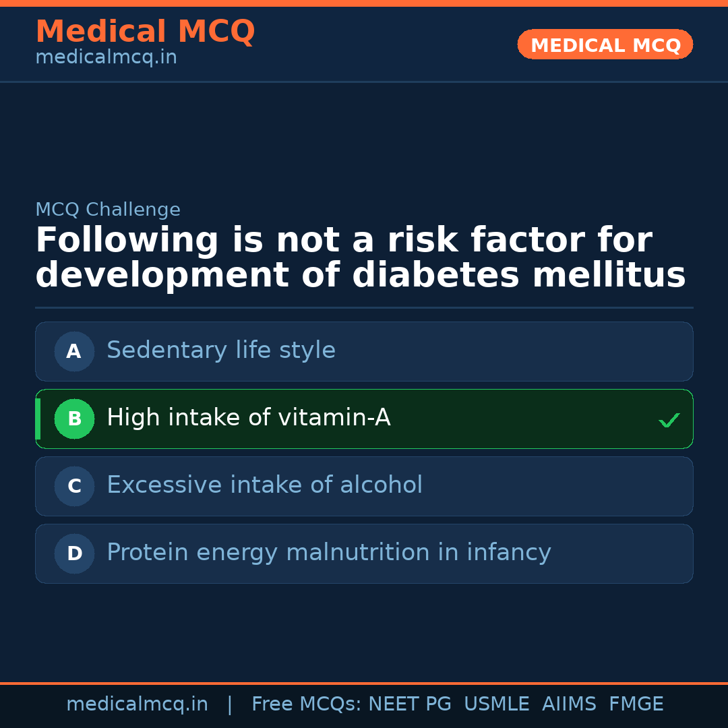Choose the Sedentary life style answer
728x728 pixels.
point(221,351)
